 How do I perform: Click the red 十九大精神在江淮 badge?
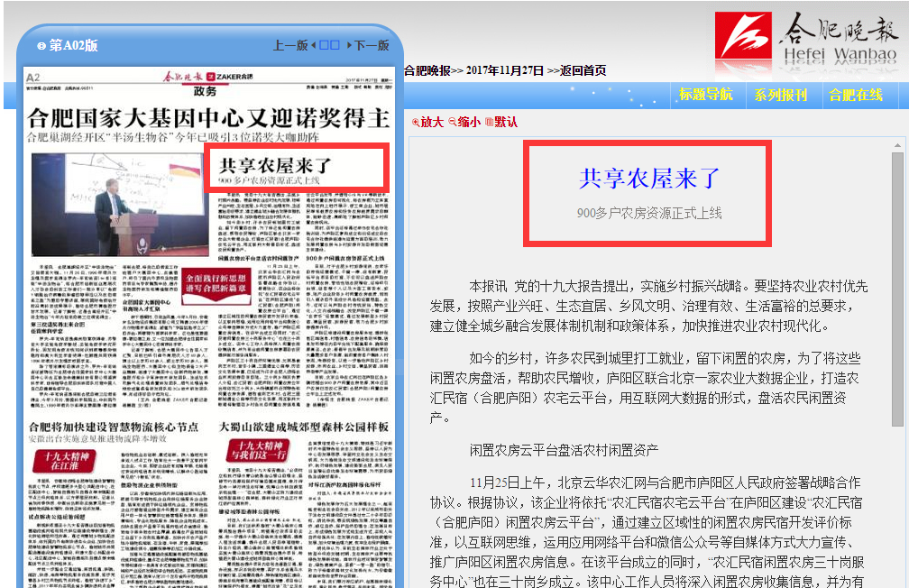tap(64, 462)
